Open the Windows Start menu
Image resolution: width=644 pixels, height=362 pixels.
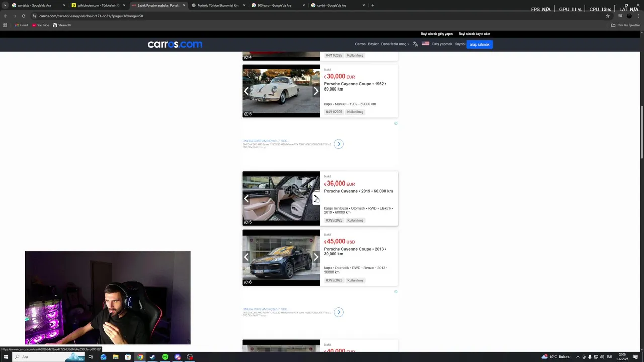(6, 357)
